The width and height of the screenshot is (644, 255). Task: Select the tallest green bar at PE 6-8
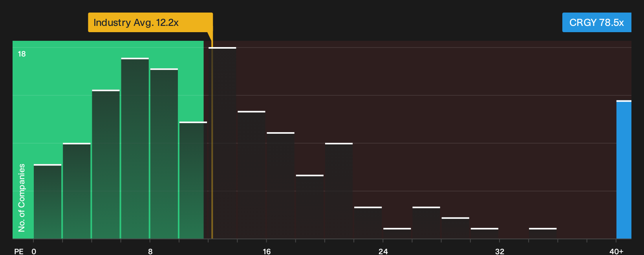[x=135, y=148]
